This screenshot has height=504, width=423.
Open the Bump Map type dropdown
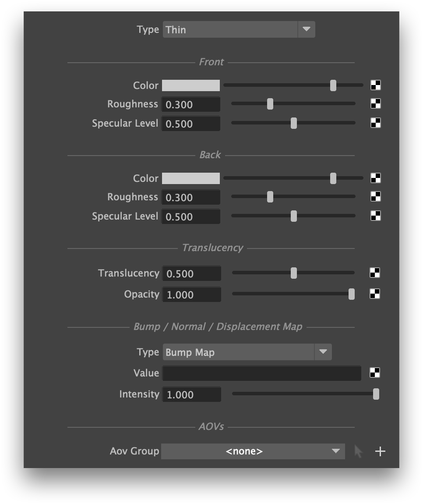click(x=247, y=352)
